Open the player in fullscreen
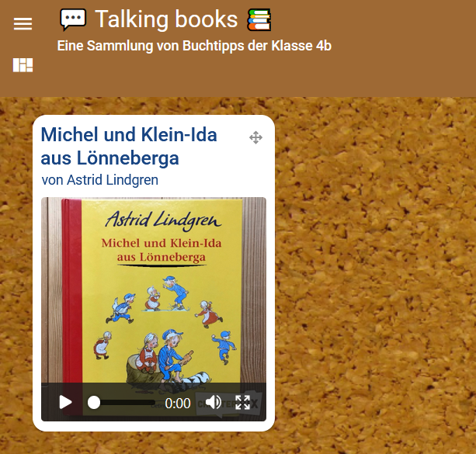 242,403
